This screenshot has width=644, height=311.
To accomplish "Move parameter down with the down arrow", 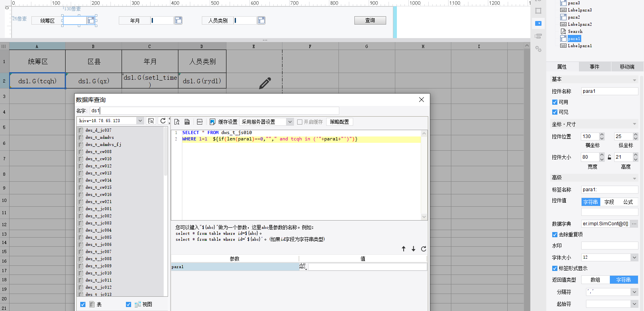I will pos(414,249).
